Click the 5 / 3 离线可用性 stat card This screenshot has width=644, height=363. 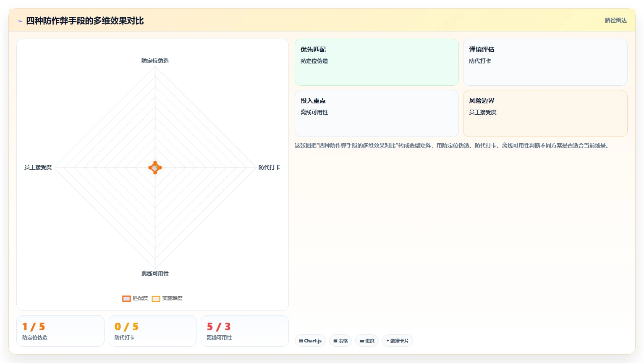(x=245, y=331)
